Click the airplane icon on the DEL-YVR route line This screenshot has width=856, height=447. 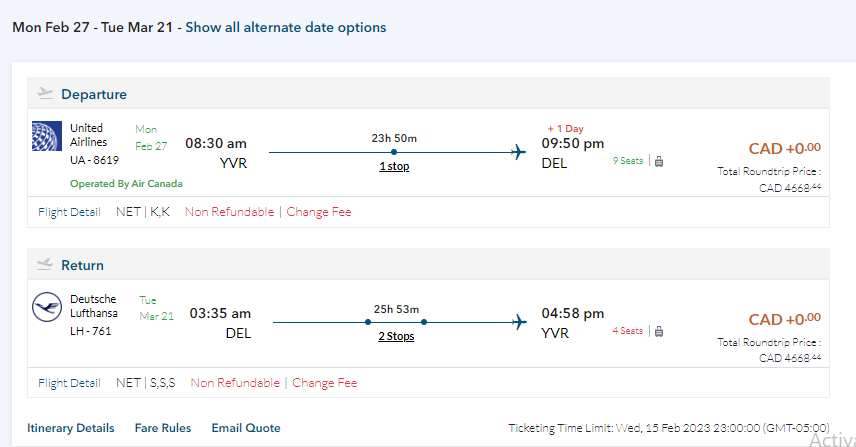pyautogui.click(x=518, y=322)
